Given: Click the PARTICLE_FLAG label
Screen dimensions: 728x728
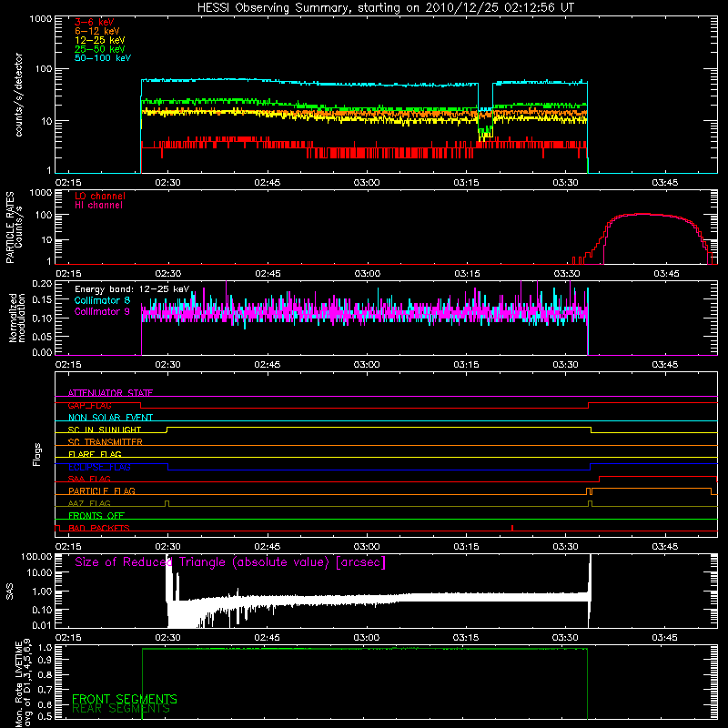Looking at the screenshot, I should tap(102, 490).
